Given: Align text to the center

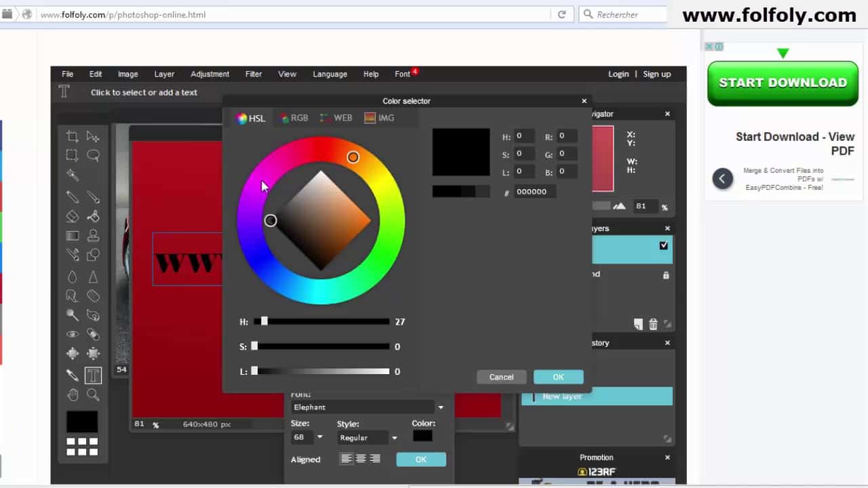Looking at the screenshot, I should click(x=361, y=459).
